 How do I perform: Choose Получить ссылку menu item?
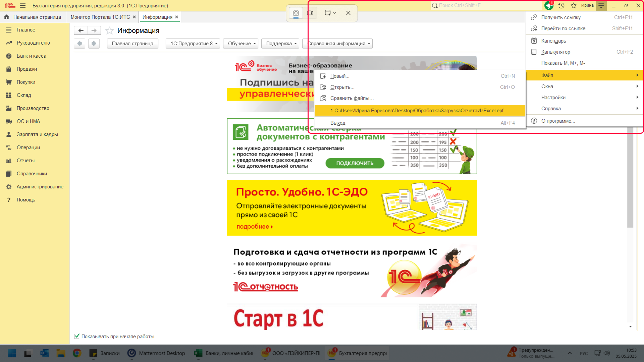coord(585,17)
